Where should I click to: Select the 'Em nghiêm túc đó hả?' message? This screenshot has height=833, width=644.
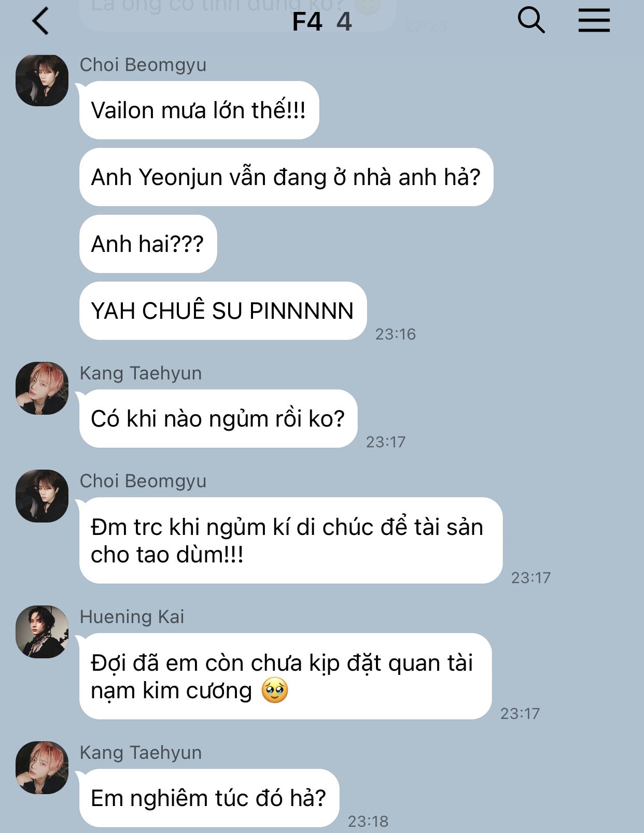tap(209, 798)
